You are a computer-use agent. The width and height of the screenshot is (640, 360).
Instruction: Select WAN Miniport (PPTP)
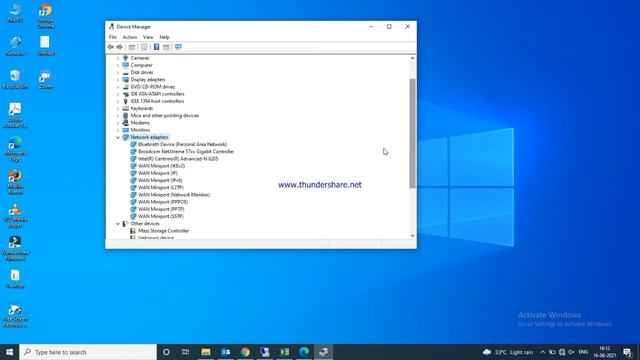[x=161, y=209]
